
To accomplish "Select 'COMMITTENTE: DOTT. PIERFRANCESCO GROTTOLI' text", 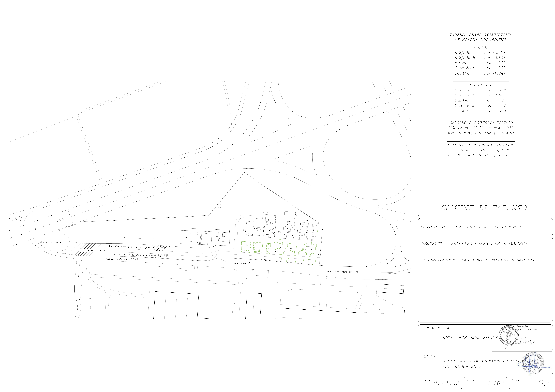I will pos(471,227).
